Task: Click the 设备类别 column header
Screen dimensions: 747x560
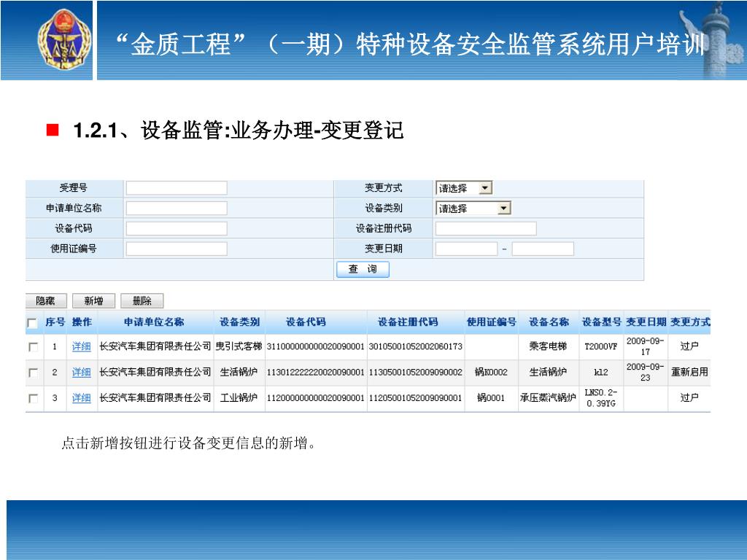Action: pyautogui.click(x=239, y=322)
